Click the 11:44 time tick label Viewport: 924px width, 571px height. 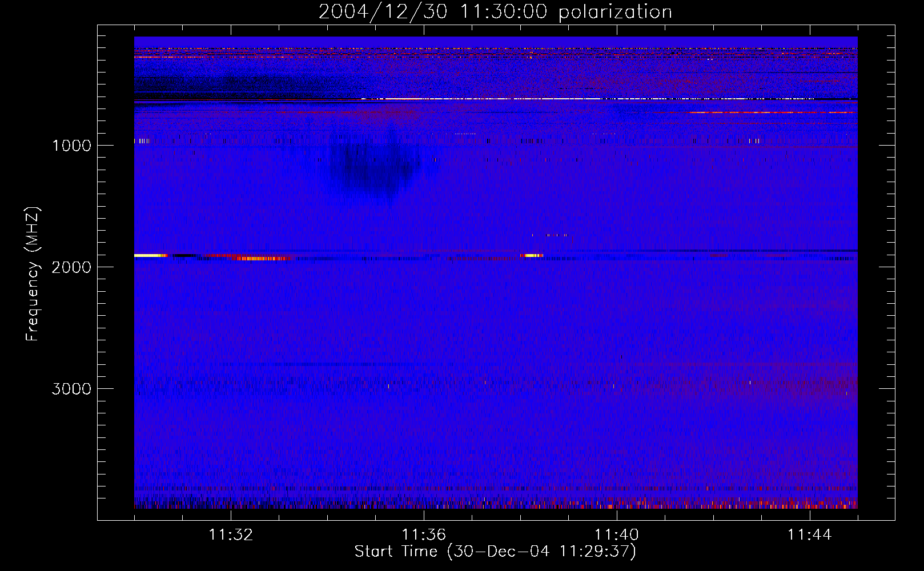click(x=810, y=535)
